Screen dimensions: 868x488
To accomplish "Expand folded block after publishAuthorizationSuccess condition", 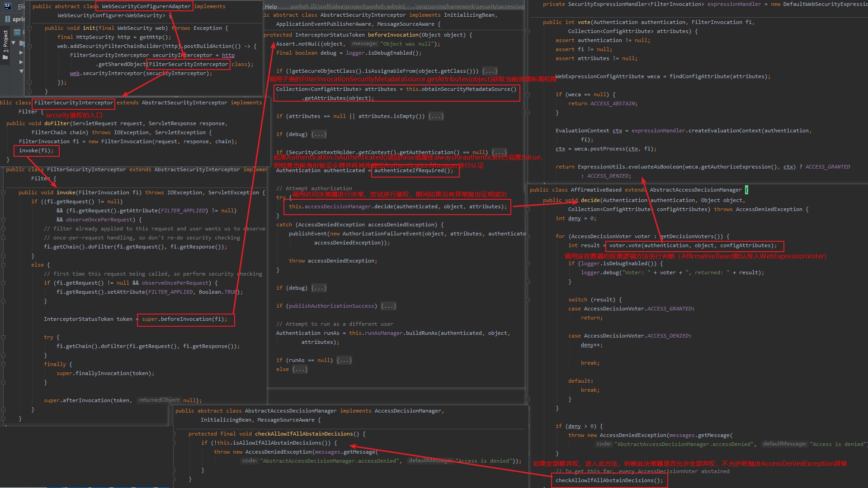I will (x=388, y=306).
